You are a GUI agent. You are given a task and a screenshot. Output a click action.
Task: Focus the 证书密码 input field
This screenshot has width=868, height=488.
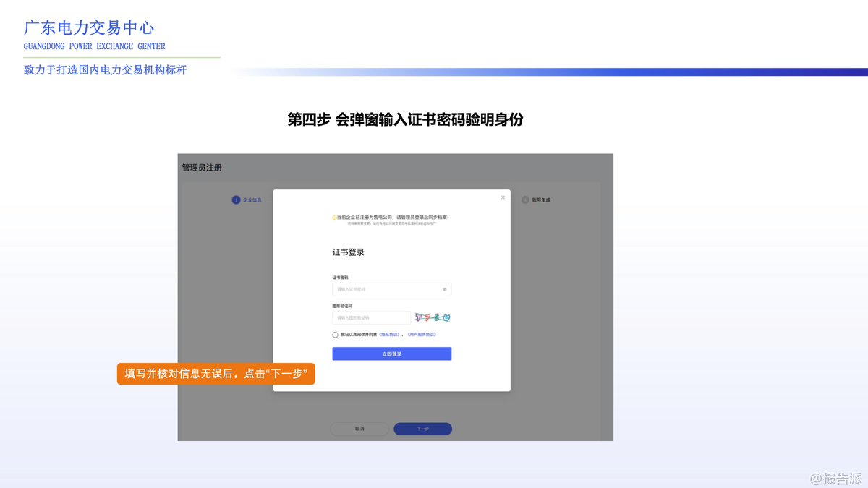click(x=387, y=289)
